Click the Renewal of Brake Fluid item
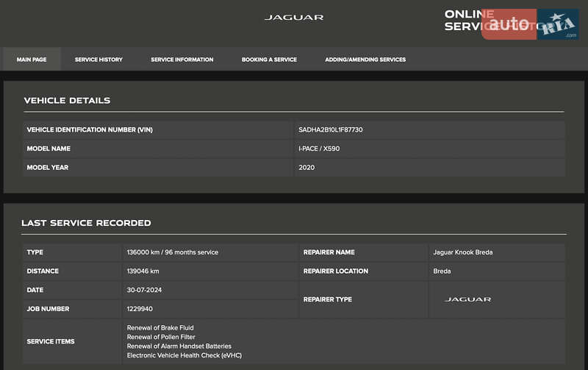This screenshot has width=588, height=370. 160,328
